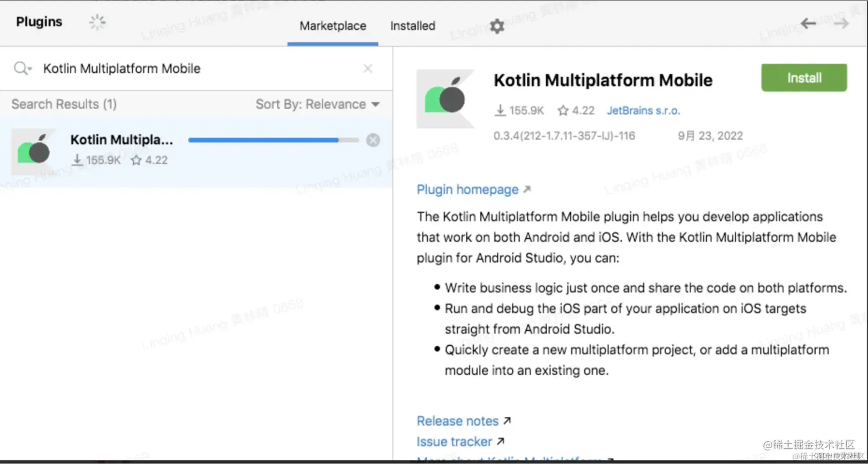Open the Plugin homepage link
Viewport: 868px width, 464px height.
[x=474, y=189]
